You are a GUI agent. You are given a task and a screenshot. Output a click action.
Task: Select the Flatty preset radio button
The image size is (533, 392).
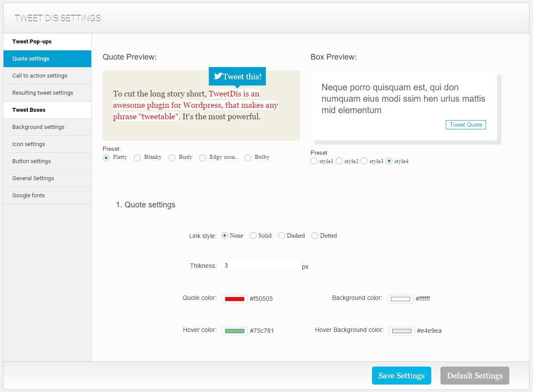coord(106,157)
